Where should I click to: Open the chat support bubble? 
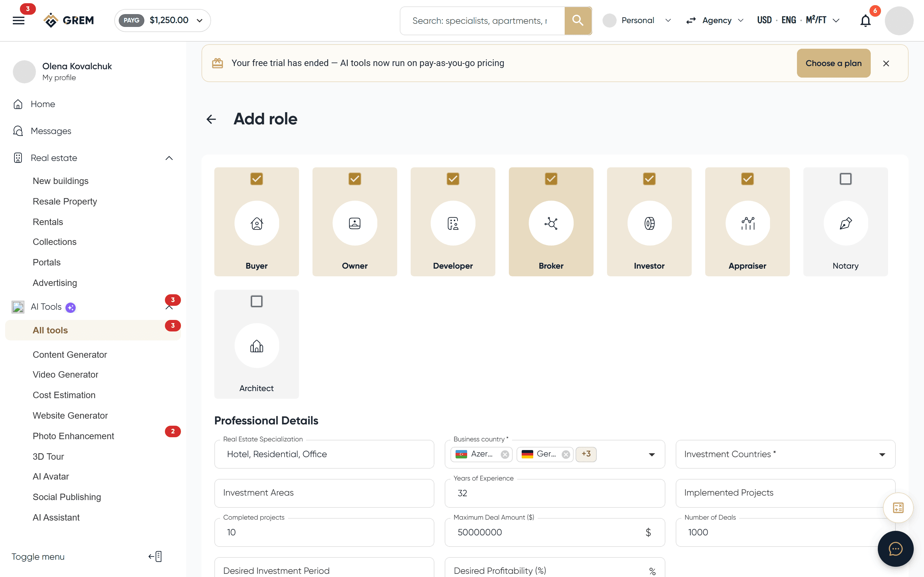[x=895, y=549]
